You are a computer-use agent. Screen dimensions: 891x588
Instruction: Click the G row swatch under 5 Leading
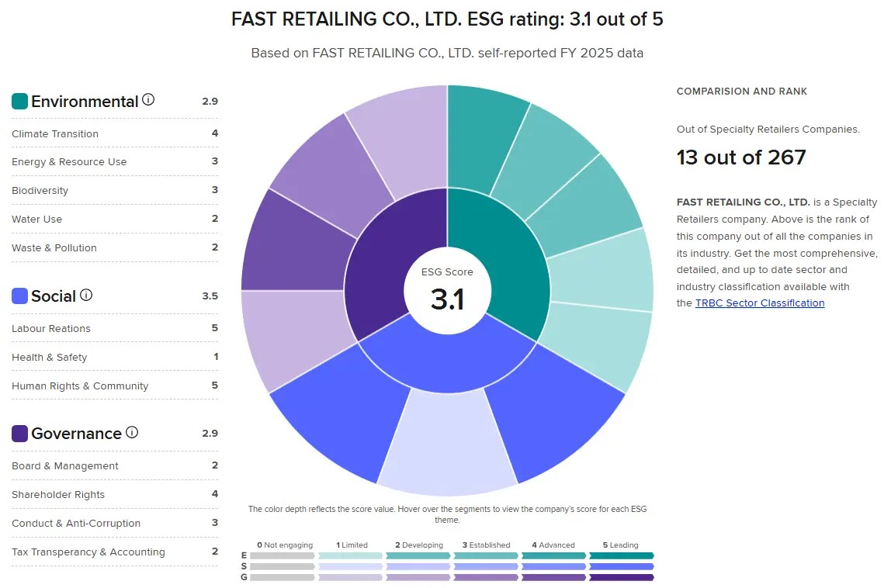coord(622,577)
